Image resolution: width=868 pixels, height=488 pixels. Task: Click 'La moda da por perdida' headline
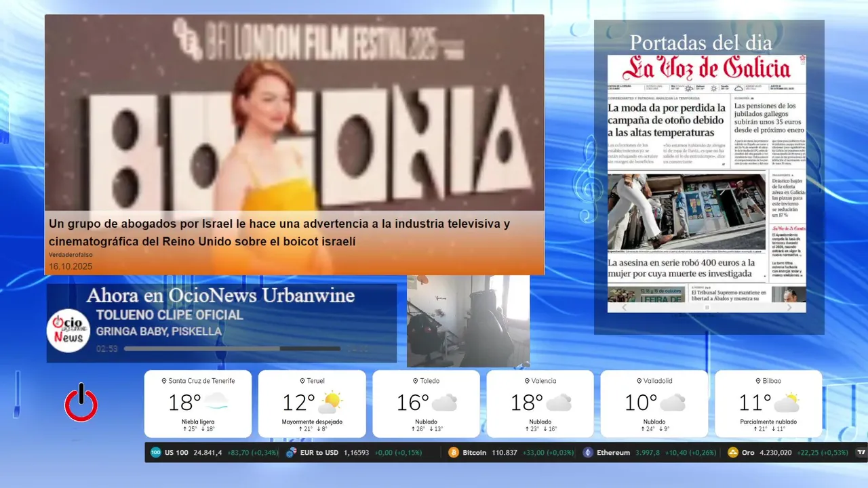[667, 120]
